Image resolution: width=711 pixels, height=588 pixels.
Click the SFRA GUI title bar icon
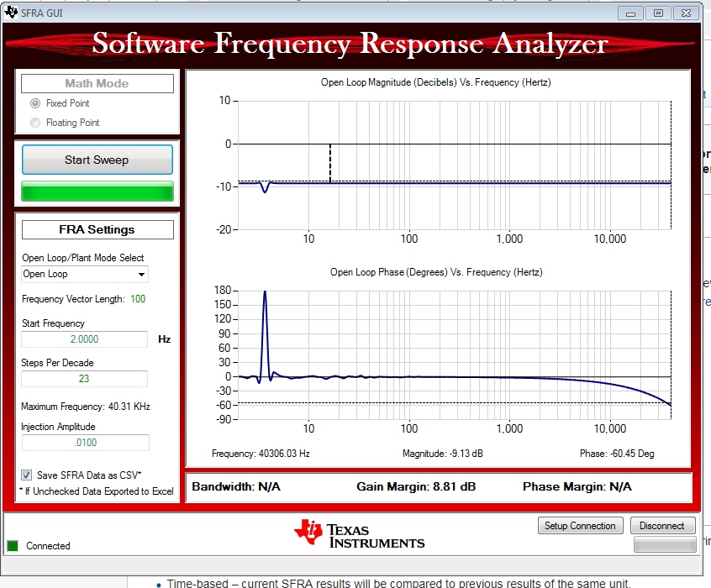pos(11,13)
